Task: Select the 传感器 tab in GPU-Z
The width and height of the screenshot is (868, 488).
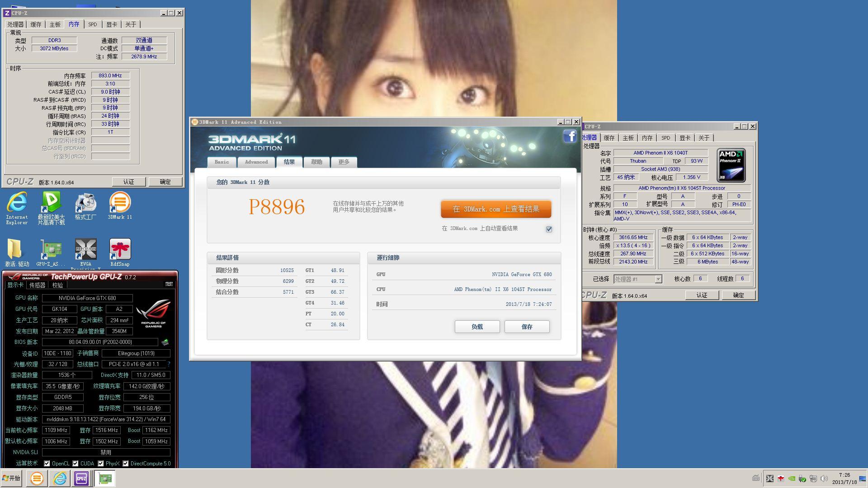Action: tap(37, 285)
